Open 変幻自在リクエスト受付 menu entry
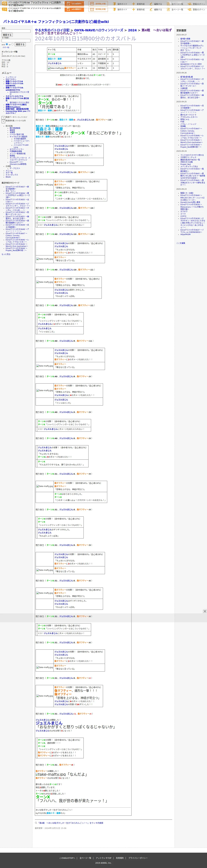The image size is (207, 868). (19, 102)
